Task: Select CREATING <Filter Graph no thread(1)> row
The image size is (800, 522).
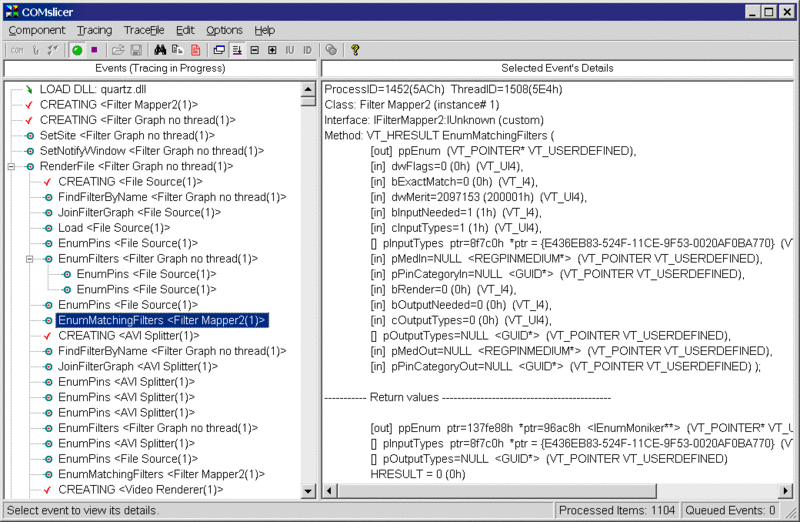Action: tap(138, 120)
